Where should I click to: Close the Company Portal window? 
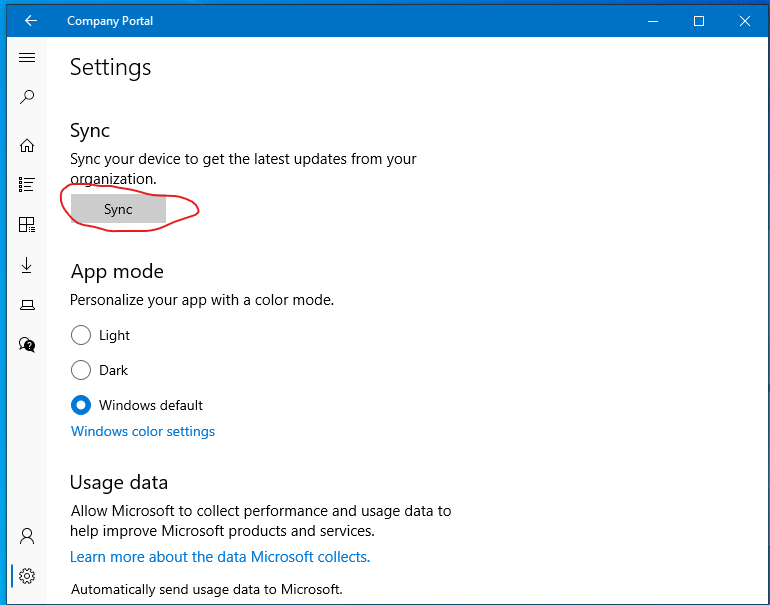click(x=744, y=21)
